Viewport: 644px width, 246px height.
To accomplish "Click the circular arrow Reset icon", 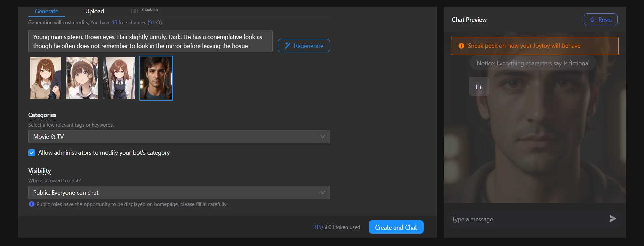I will click(592, 20).
